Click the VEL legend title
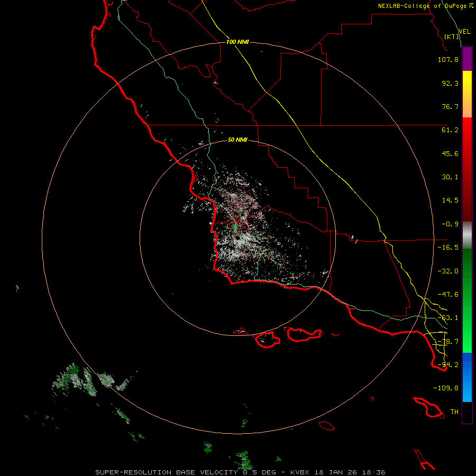476x476 pixels. point(464,31)
